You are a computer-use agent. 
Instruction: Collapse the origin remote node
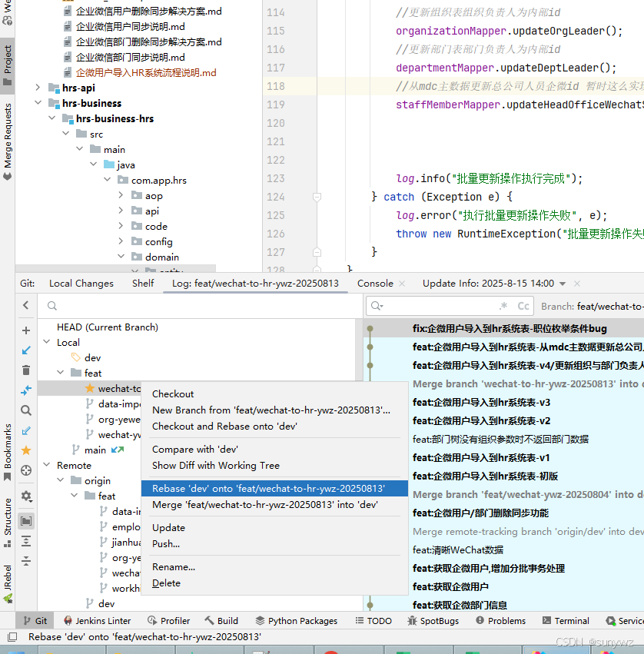coord(61,480)
